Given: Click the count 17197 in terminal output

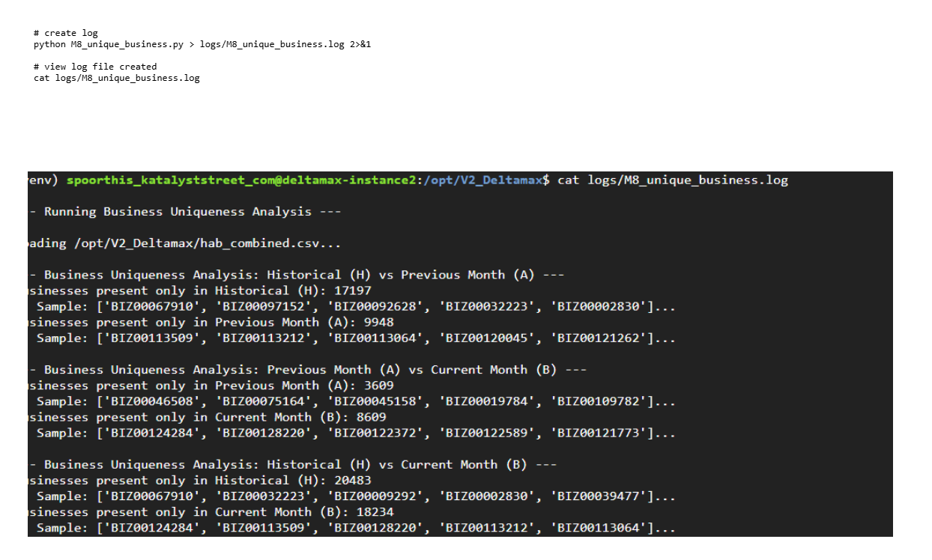Looking at the screenshot, I should point(352,290).
